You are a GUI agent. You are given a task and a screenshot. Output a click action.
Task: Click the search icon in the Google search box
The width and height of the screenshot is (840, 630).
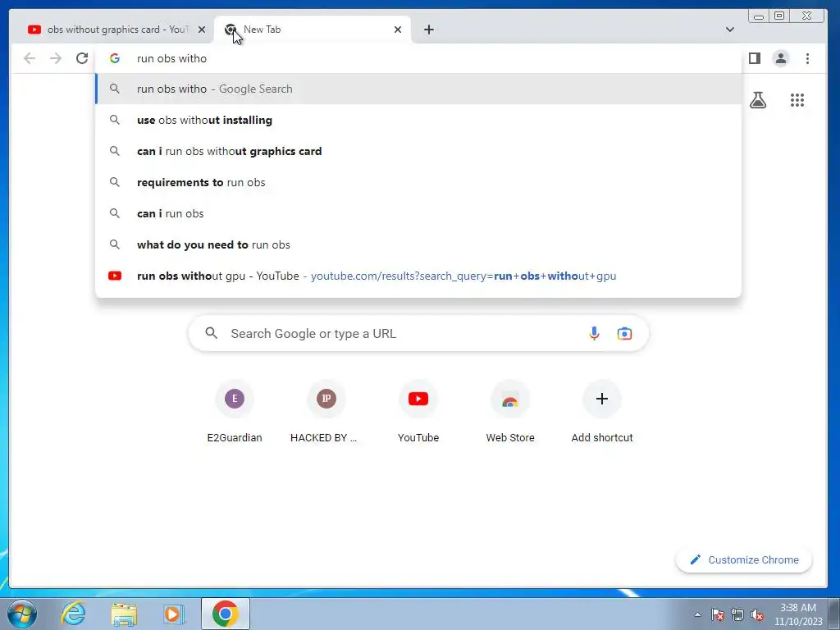point(212,333)
